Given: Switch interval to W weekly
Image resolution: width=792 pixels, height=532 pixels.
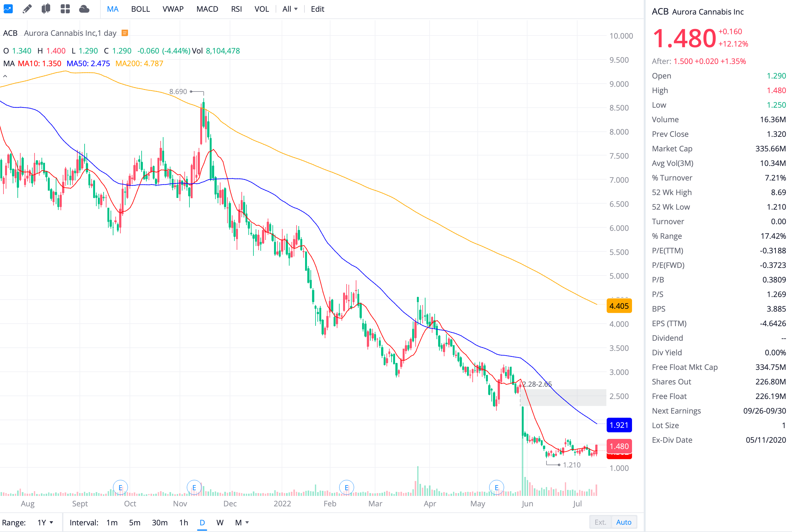Looking at the screenshot, I should 220,522.
